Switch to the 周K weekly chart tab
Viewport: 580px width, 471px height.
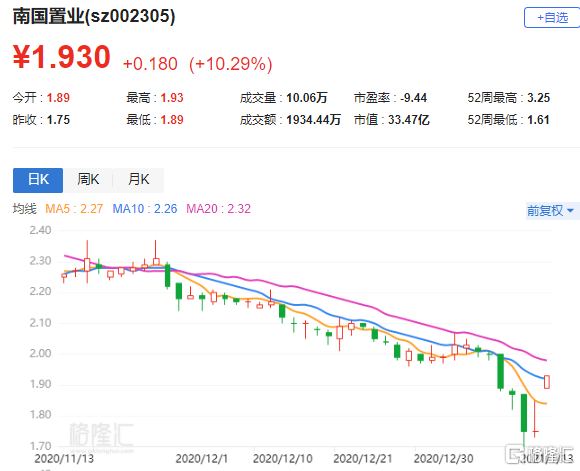[x=88, y=180]
